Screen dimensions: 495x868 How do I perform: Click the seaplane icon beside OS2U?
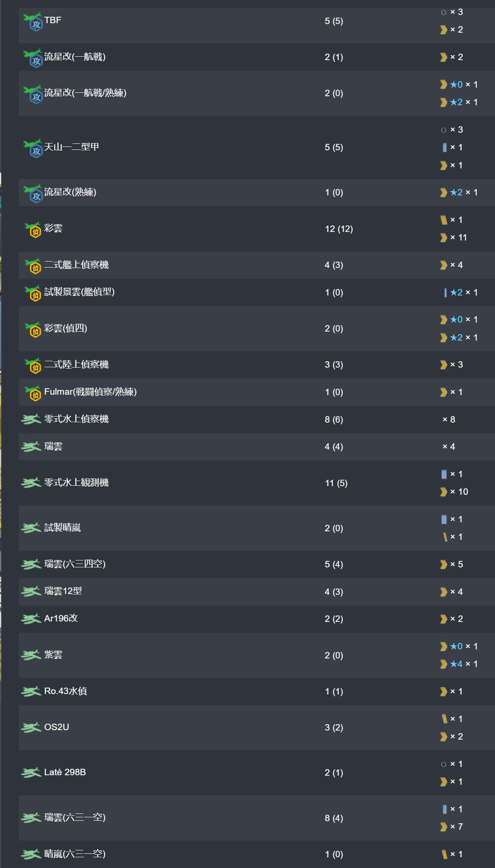coord(31,727)
